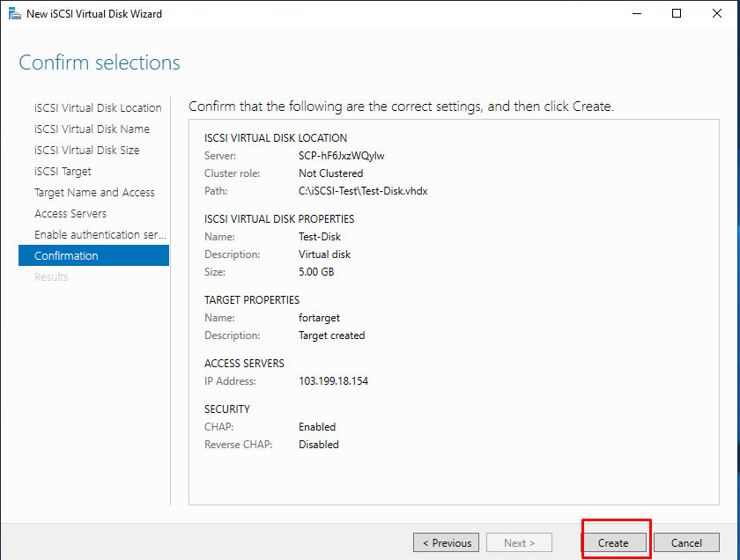This screenshot has height=560, width=740.
Task: Close the wizard window
Action: pos(717,14)
